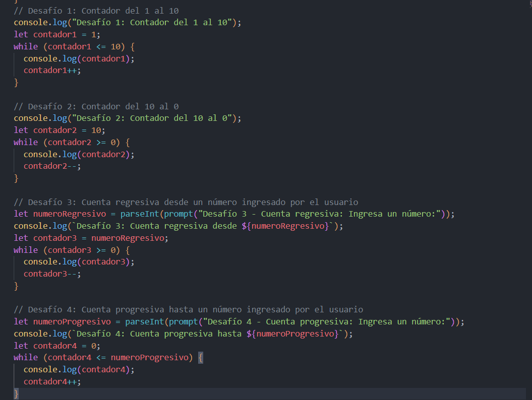Click the string "Desafío 4 - Cuenta progresiva: Ingresa un número:"
The image size is (532, 400).
point(327,322)
